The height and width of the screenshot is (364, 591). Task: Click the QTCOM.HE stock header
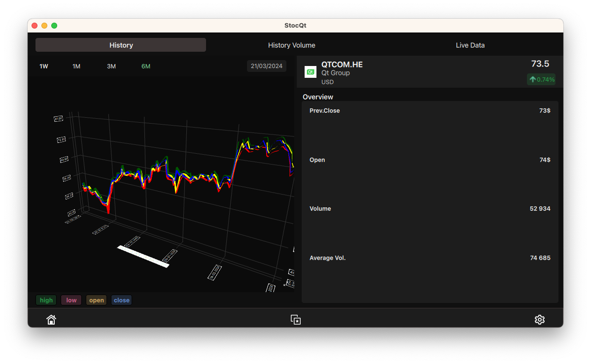[x=342, y=64]
